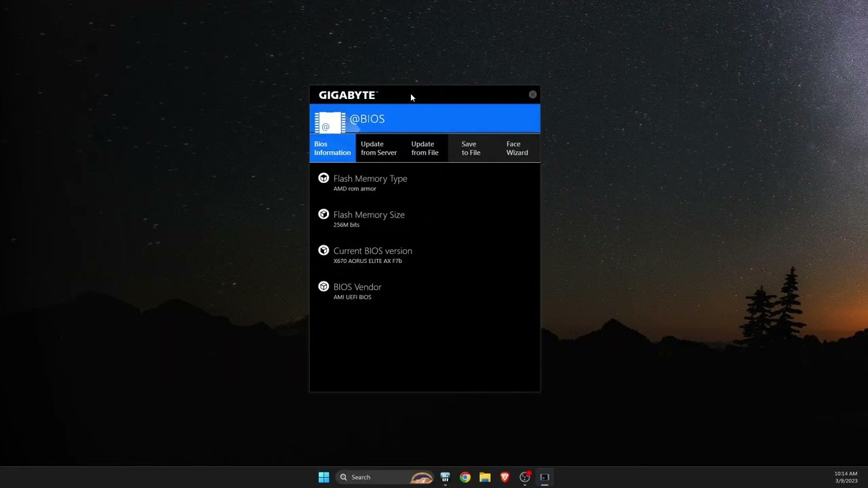Open the clock and date in system tray
The width and height of the screenshot is (868, 488).
point(846,477)
